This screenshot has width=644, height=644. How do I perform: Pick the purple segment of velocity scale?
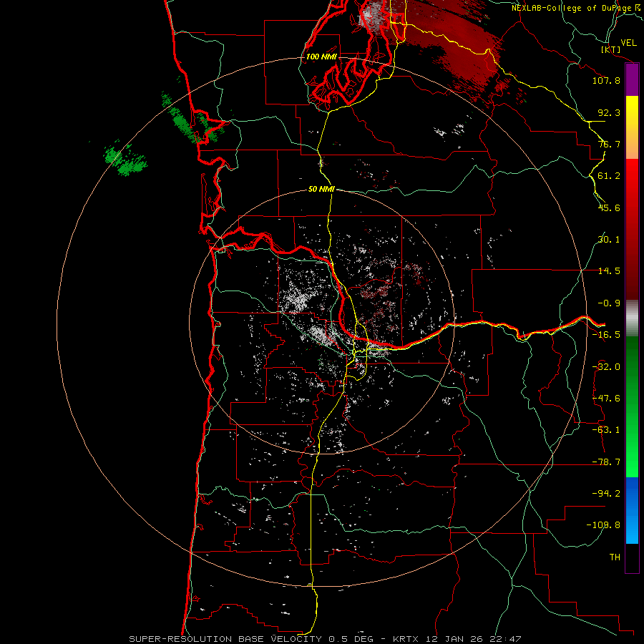(x=632, y=80)
